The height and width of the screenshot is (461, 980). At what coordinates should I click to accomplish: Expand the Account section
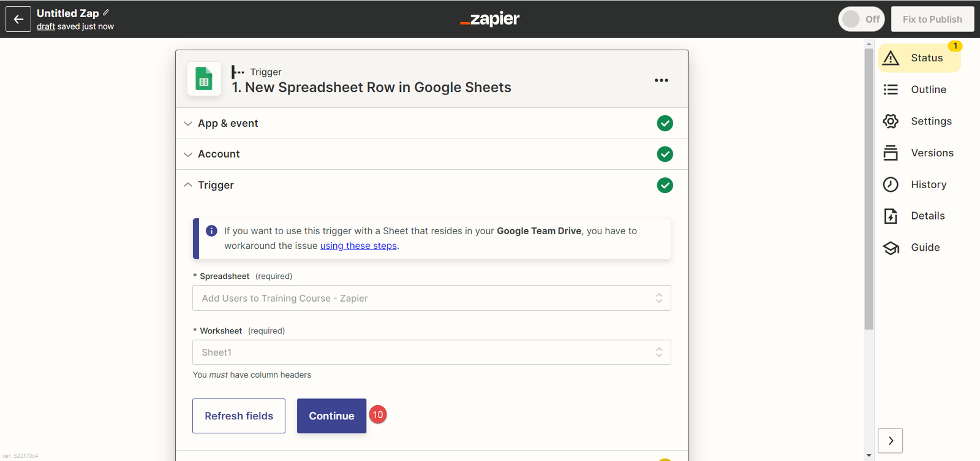point(219,154)
